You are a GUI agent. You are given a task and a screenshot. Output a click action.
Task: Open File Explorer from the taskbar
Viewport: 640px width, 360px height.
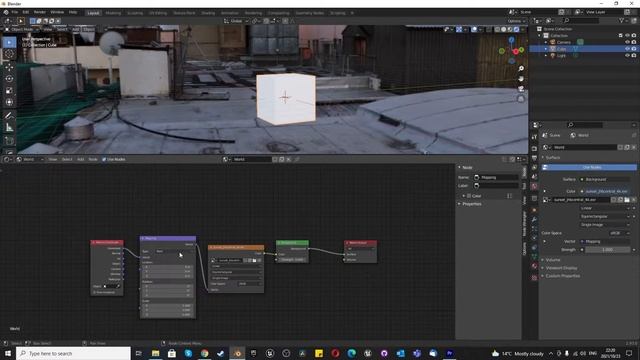tap(156, 353)
